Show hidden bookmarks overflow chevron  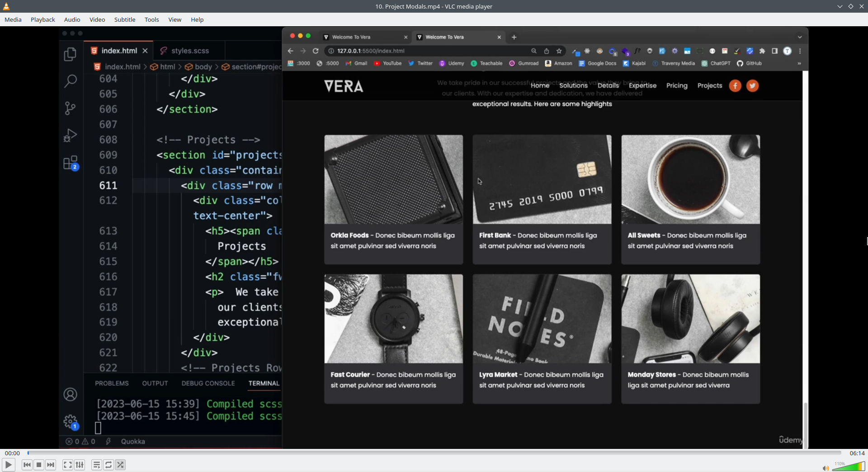point(799,63)
